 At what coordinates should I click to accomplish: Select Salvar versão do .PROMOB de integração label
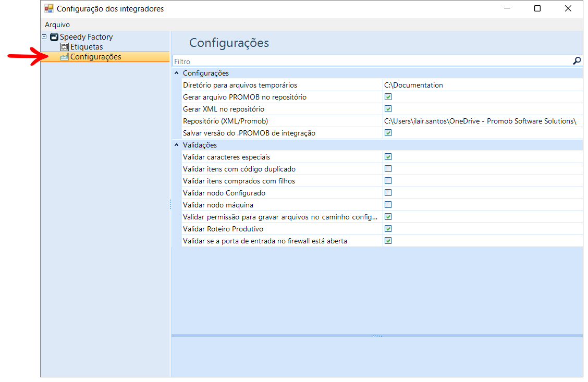coord(249,133)
